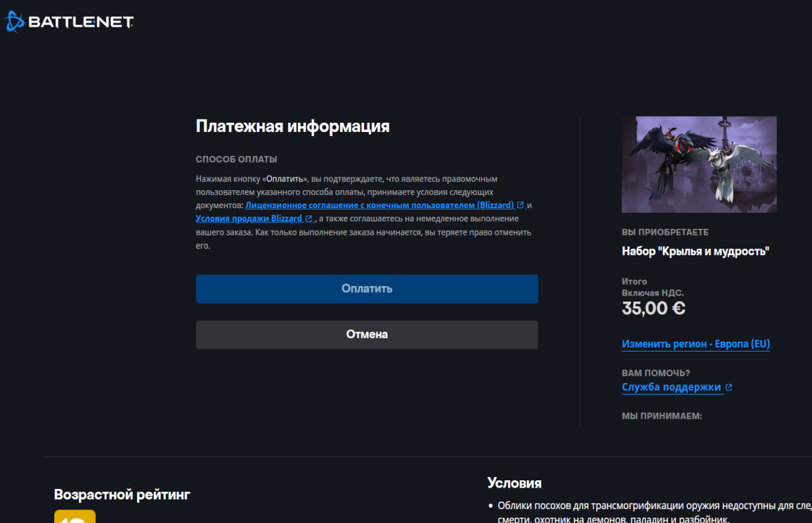Screen dimensions: 812x523
Task: Click the Отмена button
Action: click(x=367, y=334)
